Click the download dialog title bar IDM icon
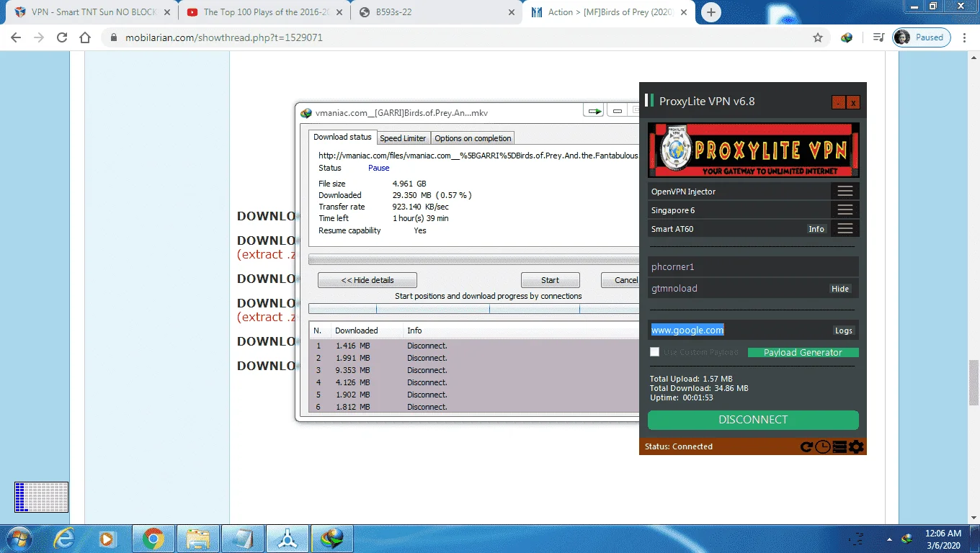This screenshot has width=980, height=553. pos(306,113)
